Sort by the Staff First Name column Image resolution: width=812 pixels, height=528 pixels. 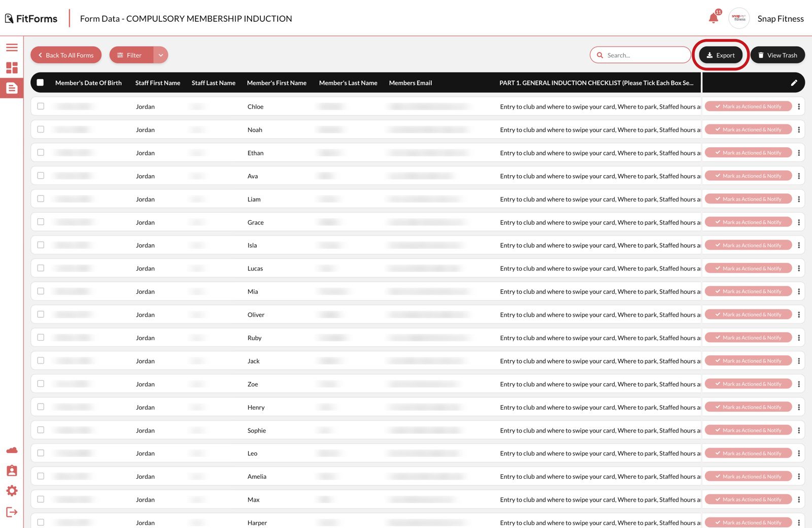[158, 83]
